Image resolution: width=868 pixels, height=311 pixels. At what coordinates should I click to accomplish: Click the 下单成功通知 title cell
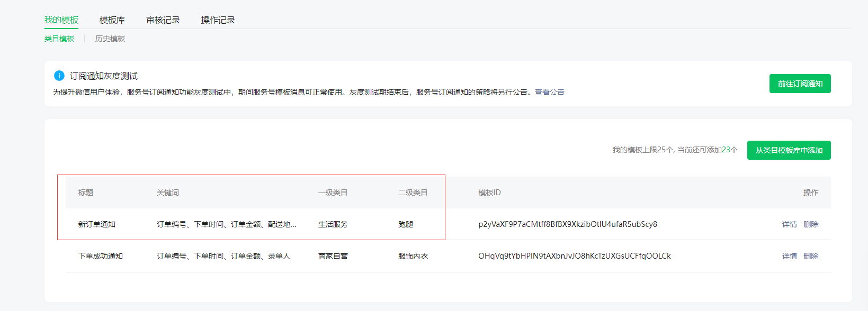[x=101, y=256]
